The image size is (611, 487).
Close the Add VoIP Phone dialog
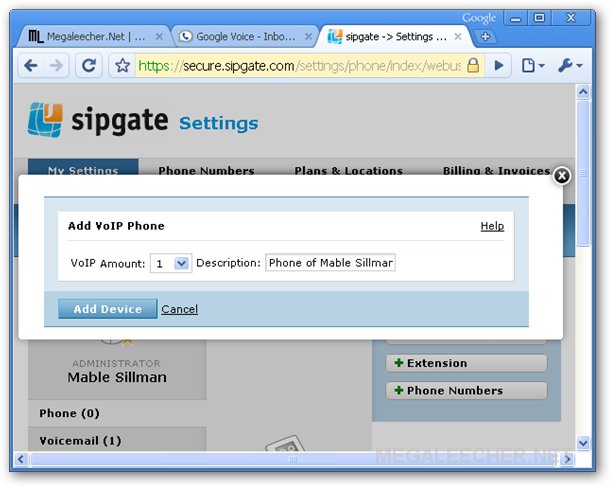pos(562,175)
